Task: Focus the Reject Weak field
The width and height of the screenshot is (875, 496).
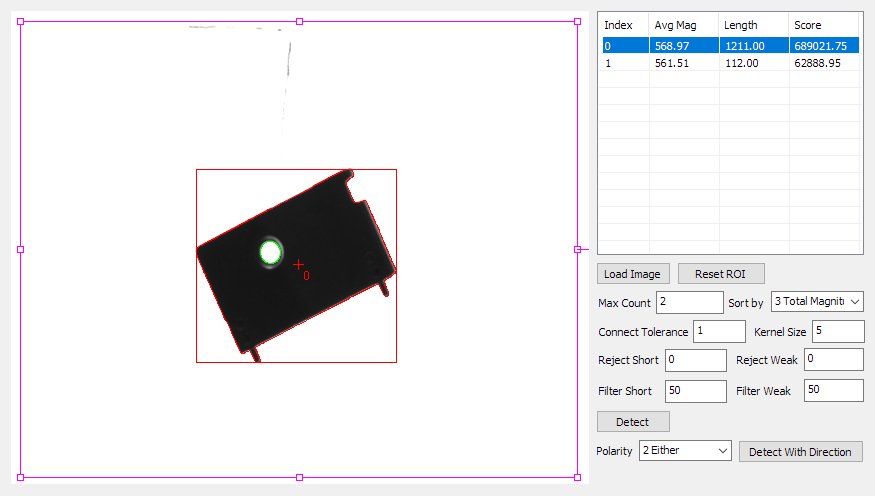Action: point(834,359)
